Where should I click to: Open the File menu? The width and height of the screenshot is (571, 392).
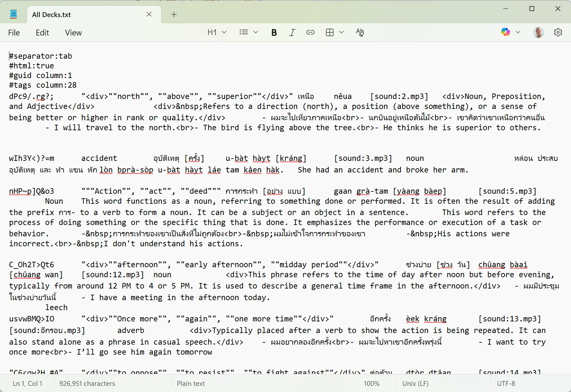click(x=14, y=32)
